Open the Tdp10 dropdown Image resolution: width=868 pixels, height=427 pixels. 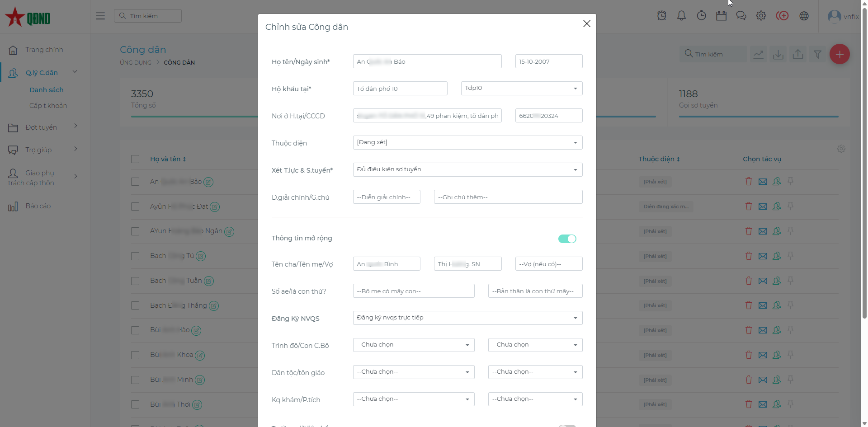(x=522, y=88)
